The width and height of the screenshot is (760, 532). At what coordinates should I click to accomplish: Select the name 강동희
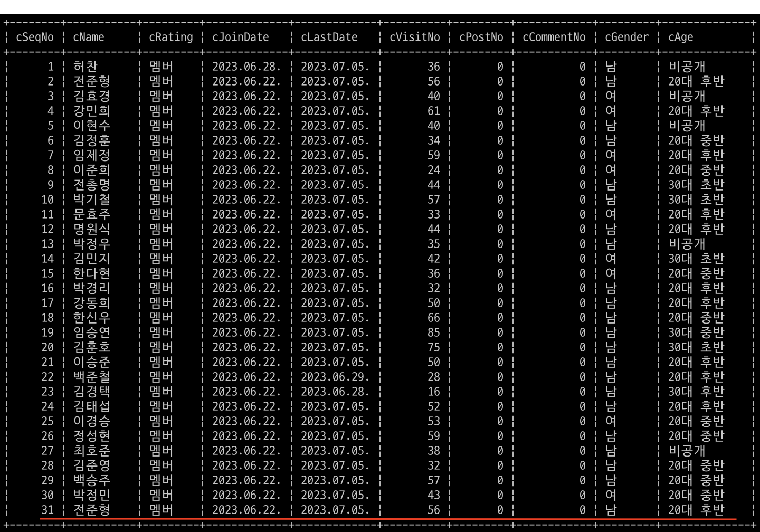click(x=92, y=303)
